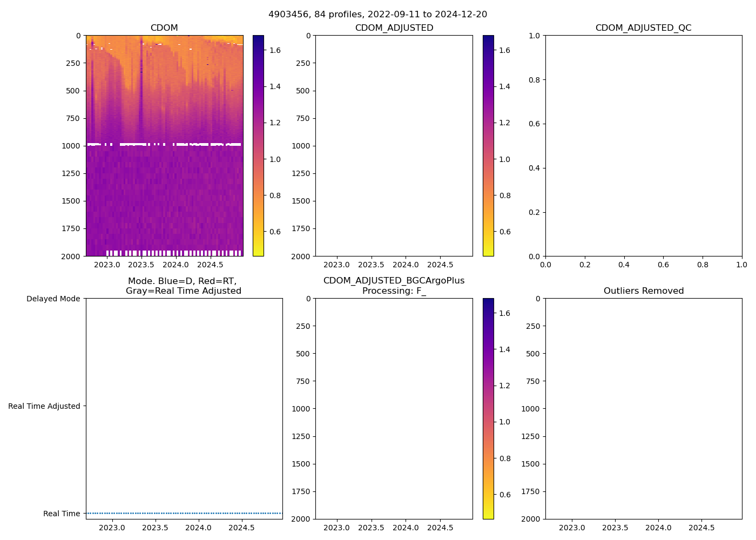Click the CDOM_ADJUSTED plot colorbar

coord(488,146)
